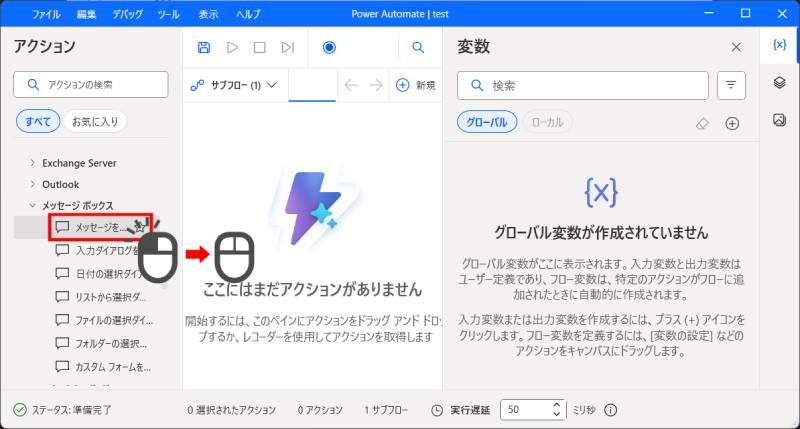Toggle the variables {x} sidebar icon
The image size is (800, 429).
pyautogui.click(x=780, y=45)
